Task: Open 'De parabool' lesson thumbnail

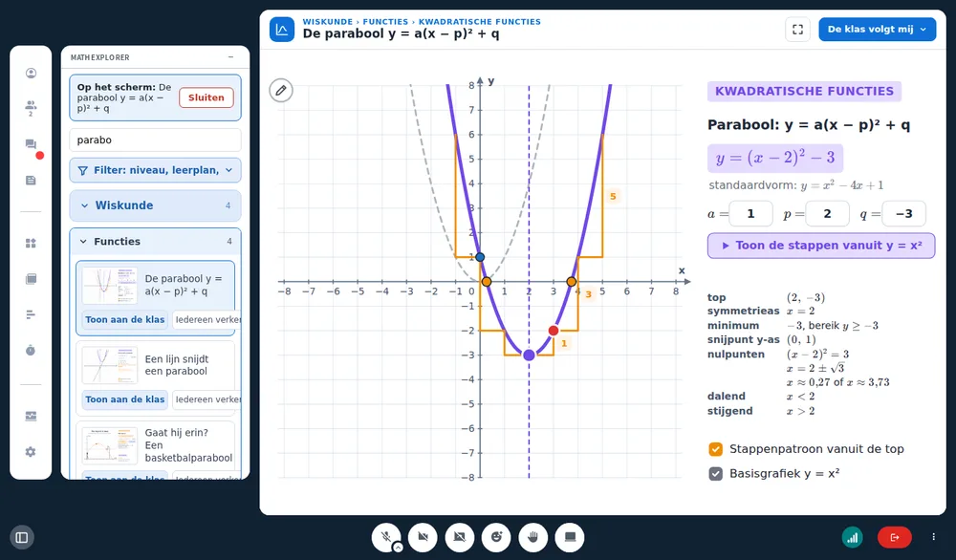Action: pyautogui.click(x=110, y=285)
